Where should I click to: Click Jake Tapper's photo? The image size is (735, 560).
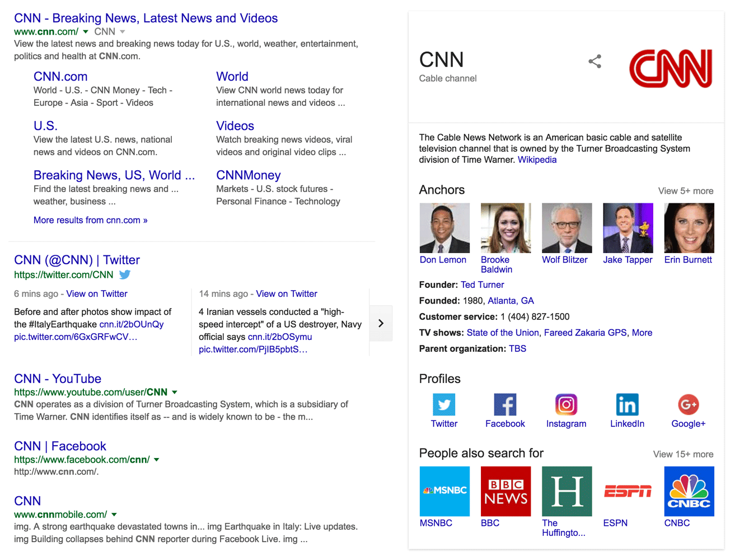click(628, 228)
